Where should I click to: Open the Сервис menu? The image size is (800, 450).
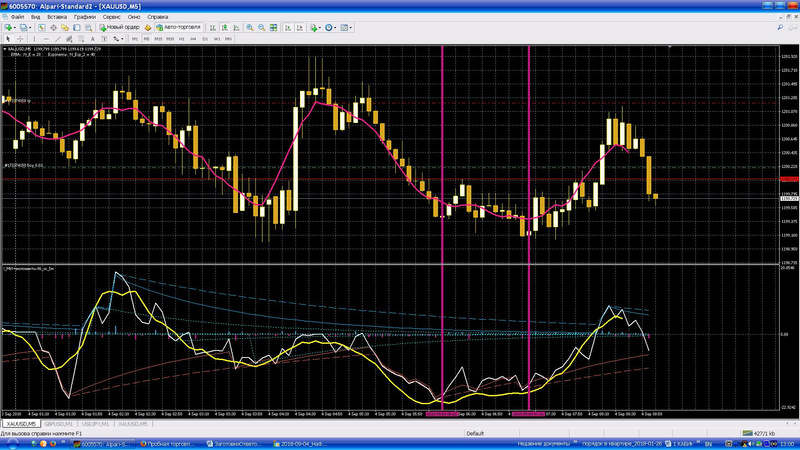(114, 17)
